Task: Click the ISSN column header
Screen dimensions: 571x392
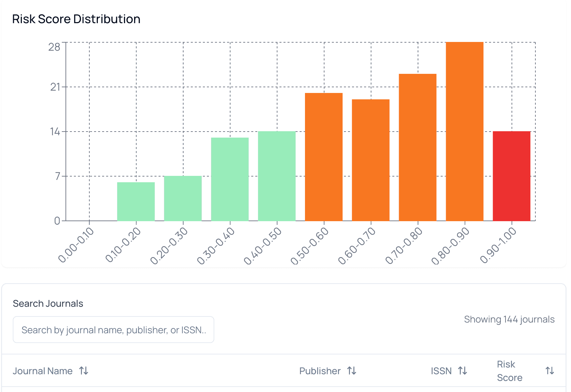Action: click(x=441, y=371)
